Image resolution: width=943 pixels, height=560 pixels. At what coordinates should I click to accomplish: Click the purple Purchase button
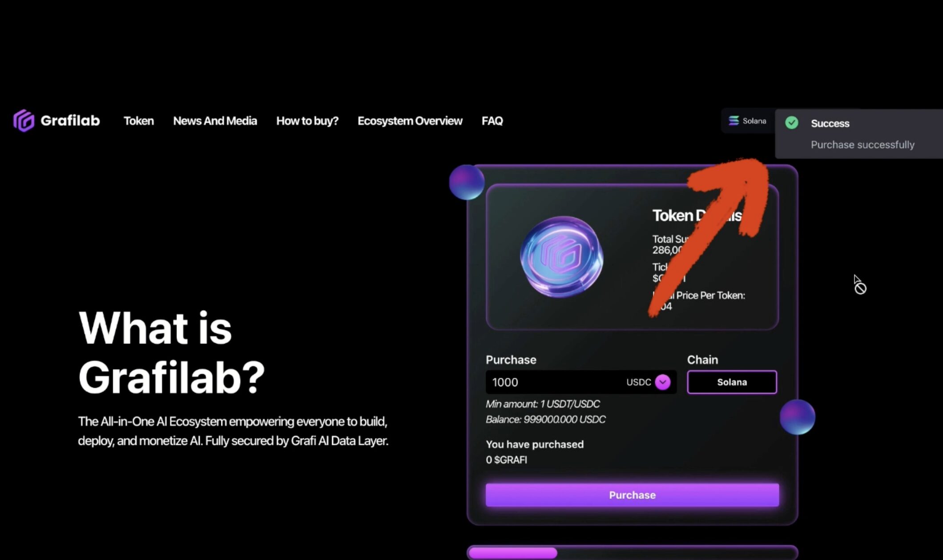[x=632, y=495]
